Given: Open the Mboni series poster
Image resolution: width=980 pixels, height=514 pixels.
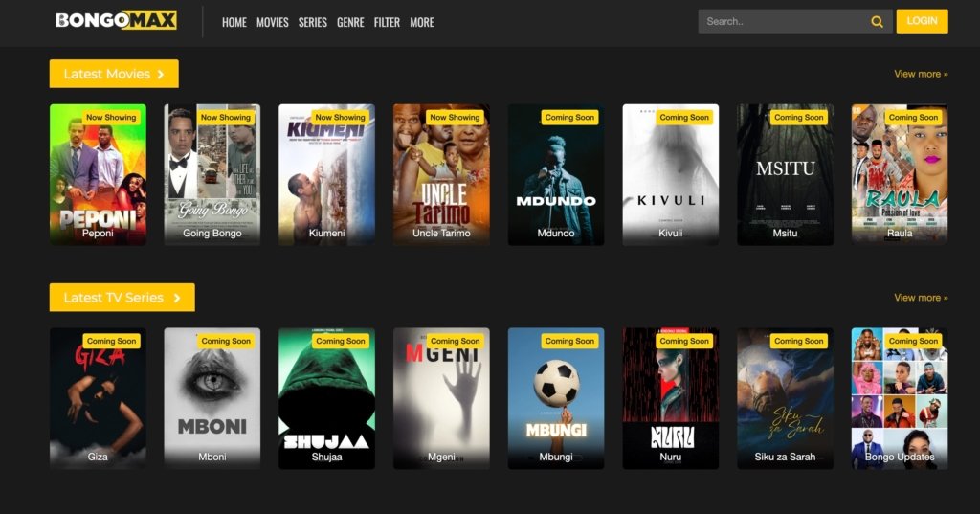Looking at the screenshot, I should (x=212, y=398).
